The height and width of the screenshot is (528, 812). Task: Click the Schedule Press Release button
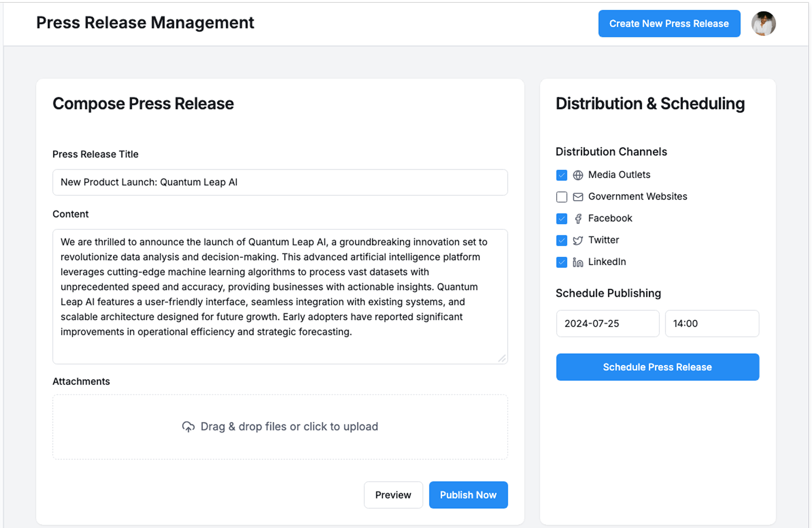pos(657,367)
